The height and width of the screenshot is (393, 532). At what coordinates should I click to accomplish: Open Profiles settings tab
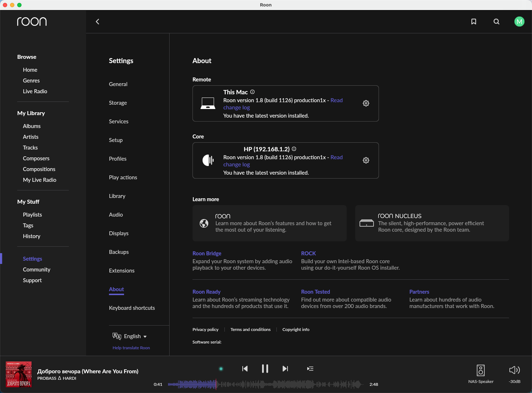(x=118, y=159)
